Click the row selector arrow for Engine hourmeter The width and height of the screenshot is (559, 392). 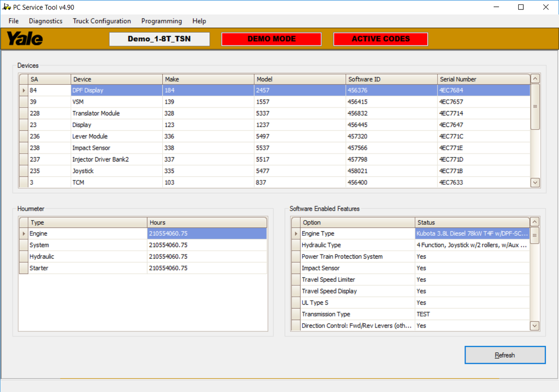tap(24, 233)
